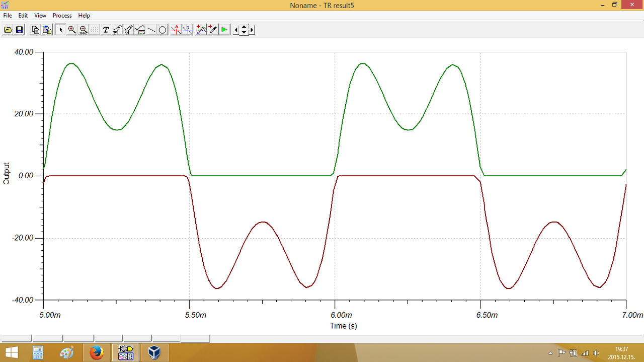644x362 pixels.
Task: Click the battery power tray icon
Action: coord(573,353)
